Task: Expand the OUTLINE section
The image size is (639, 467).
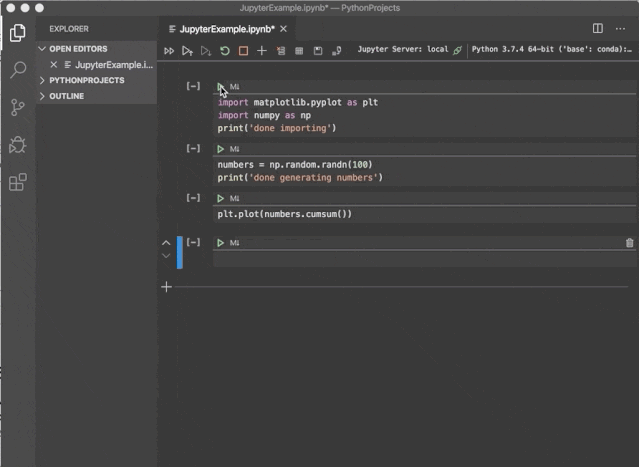Action: 66,96
